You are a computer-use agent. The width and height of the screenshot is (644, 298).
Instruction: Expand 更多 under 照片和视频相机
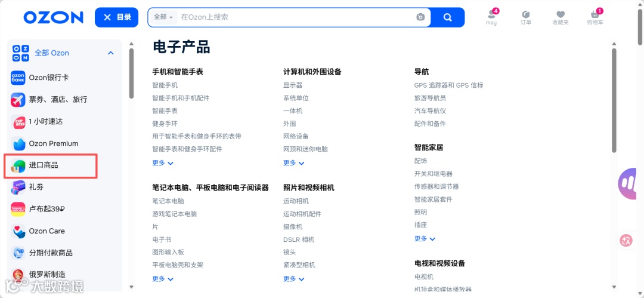point(293,279)
